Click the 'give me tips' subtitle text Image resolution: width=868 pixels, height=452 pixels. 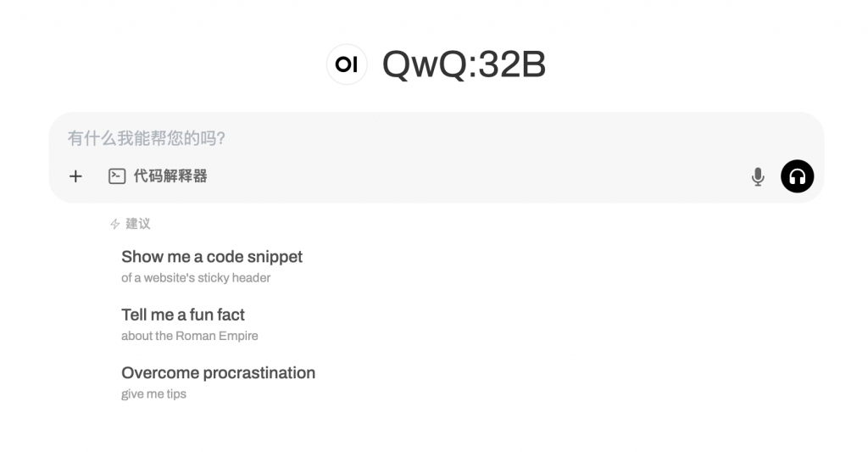tap(154, 394)
